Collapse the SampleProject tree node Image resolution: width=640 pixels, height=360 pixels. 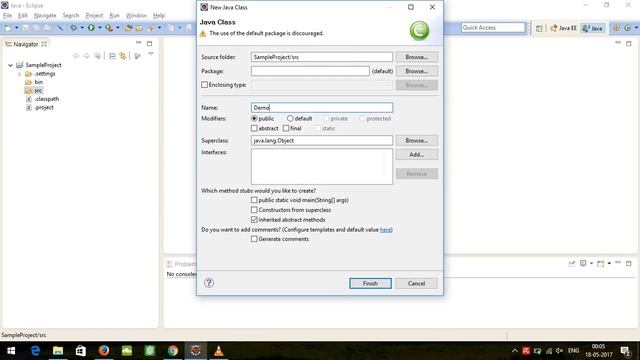(x=11, y=65)
